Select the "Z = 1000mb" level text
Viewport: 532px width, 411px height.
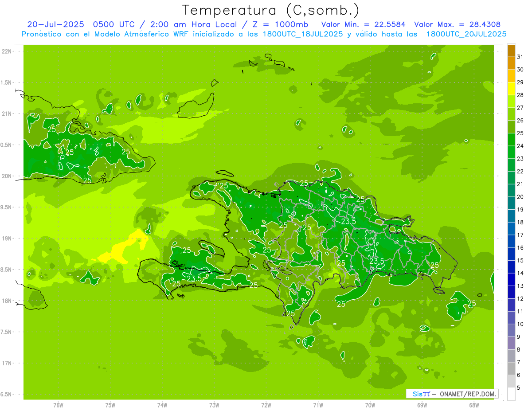point(280,24)
